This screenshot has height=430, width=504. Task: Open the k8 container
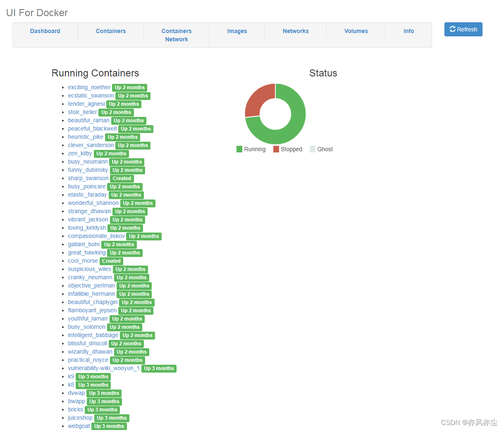pos(71,385)
